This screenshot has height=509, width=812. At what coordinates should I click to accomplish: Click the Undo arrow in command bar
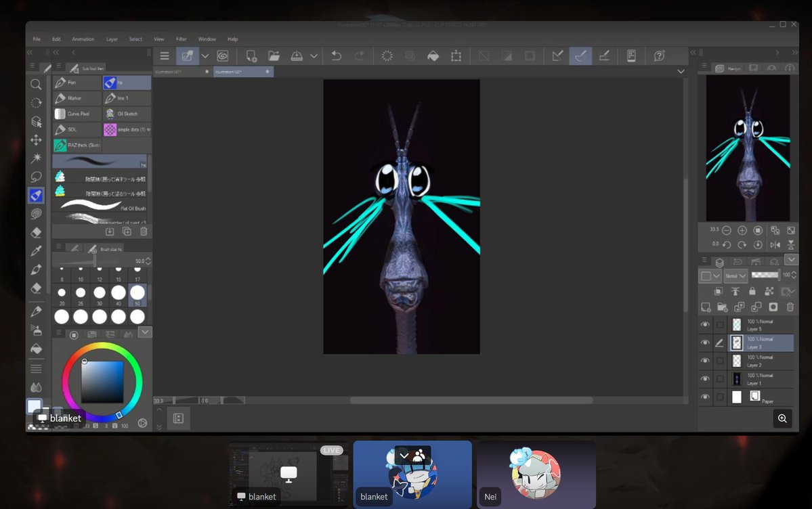tap(336, 56)
